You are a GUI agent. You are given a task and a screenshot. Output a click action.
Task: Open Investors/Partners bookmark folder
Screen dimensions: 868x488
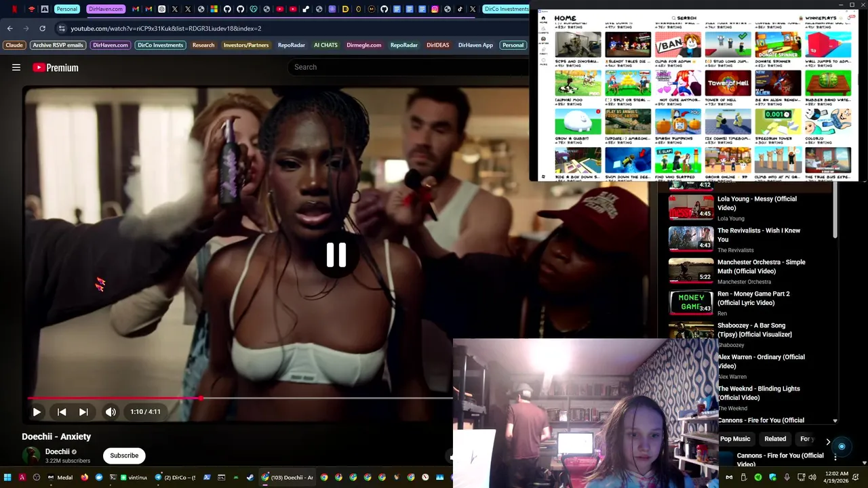246,45
